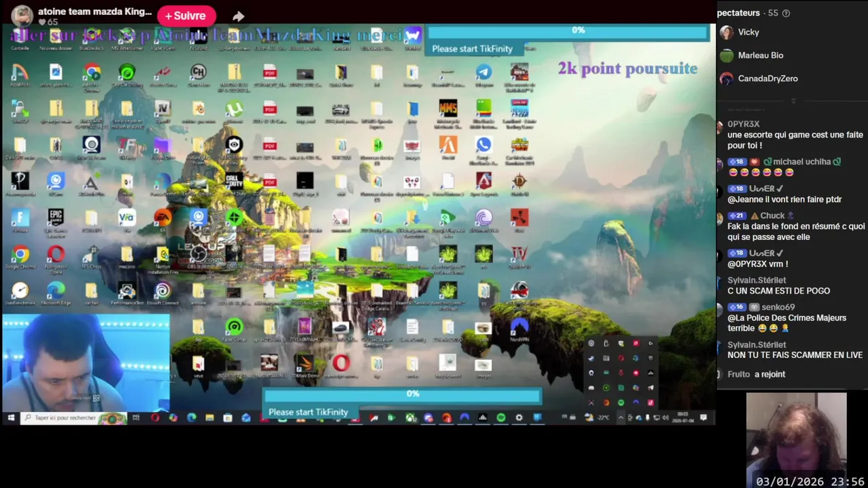The width and height of the screenshot is (868, 488).
Task: Open the Blender desktop shortcut
Action: (x=198, y=108)
